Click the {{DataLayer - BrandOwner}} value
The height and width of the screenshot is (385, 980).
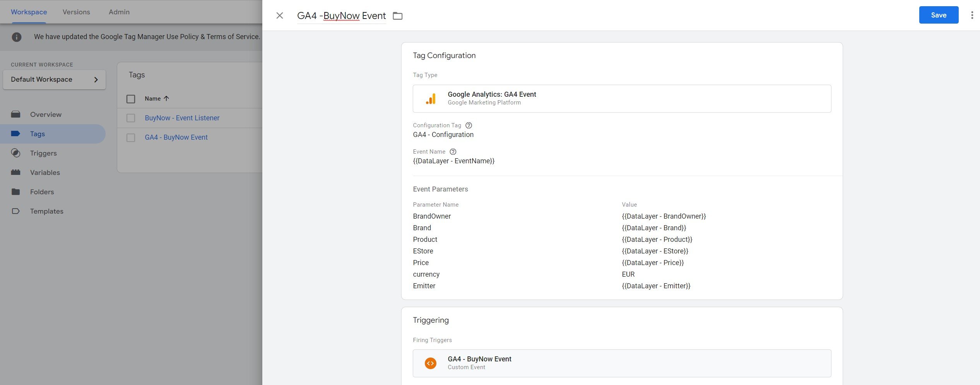664,216
